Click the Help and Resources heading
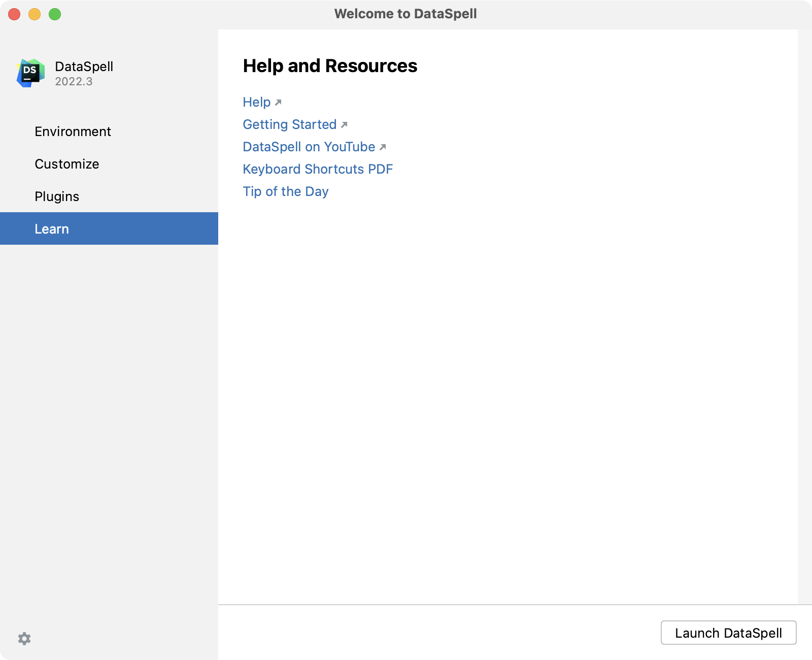Image resolution: width=812 pixels, height=660 pixels. click(330, 66)
